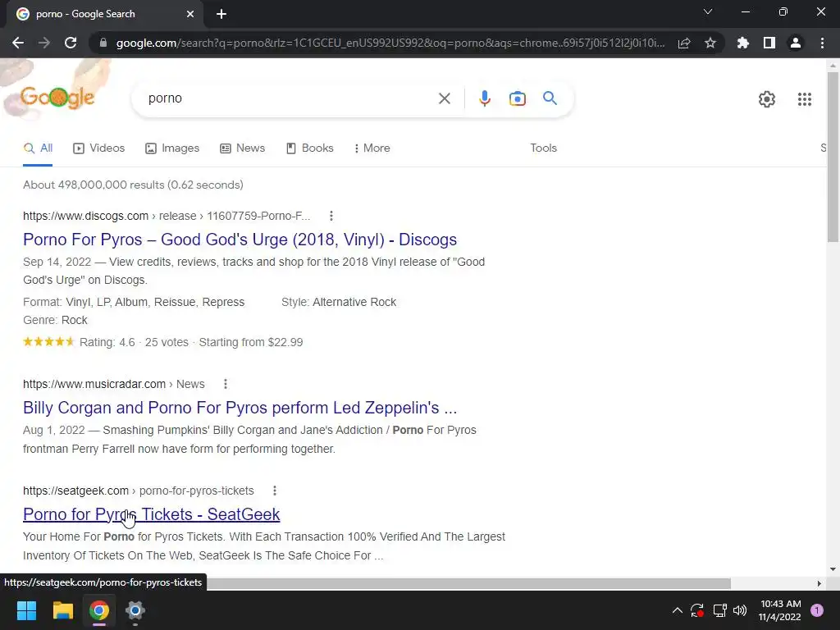
Task: Open a new browser tab
Action: tap(221, 14)
